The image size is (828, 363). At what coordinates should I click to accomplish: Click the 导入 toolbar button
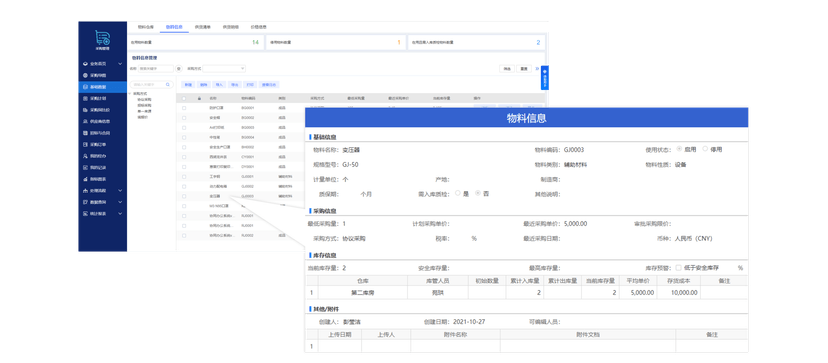click(219, 85)
